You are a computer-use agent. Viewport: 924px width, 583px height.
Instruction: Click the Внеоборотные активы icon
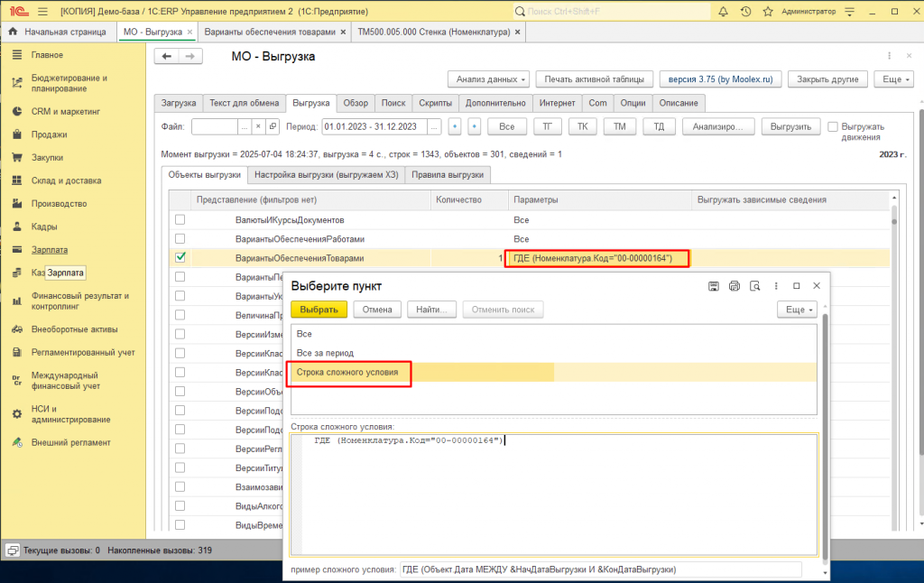(x=17, y=329)
